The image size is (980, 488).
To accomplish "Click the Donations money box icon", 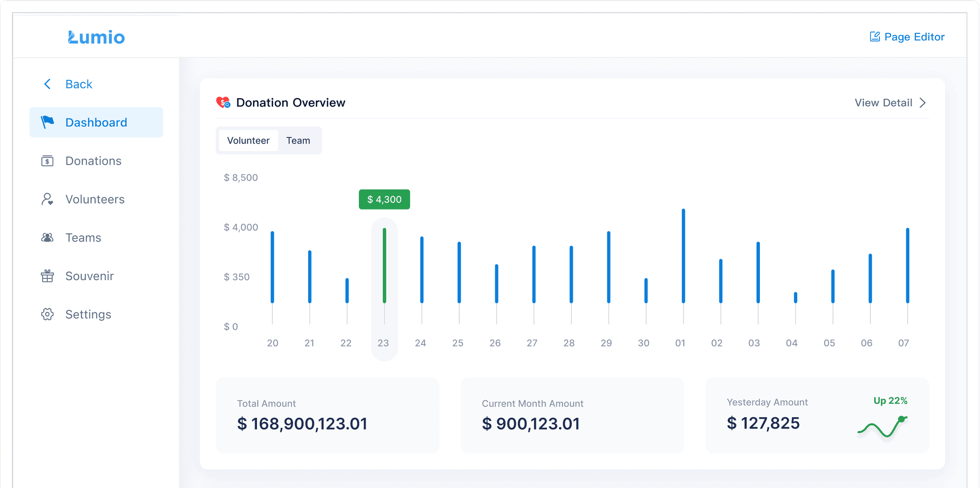I will point(47,161).
